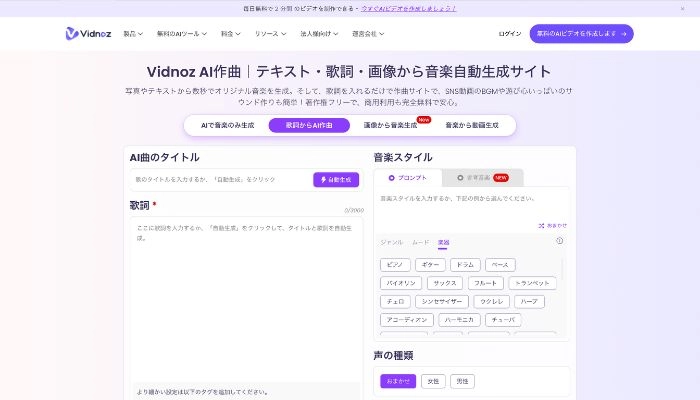
Task: Switch to AIで音楽のみ生成 tab
Action: coord(227,125)
